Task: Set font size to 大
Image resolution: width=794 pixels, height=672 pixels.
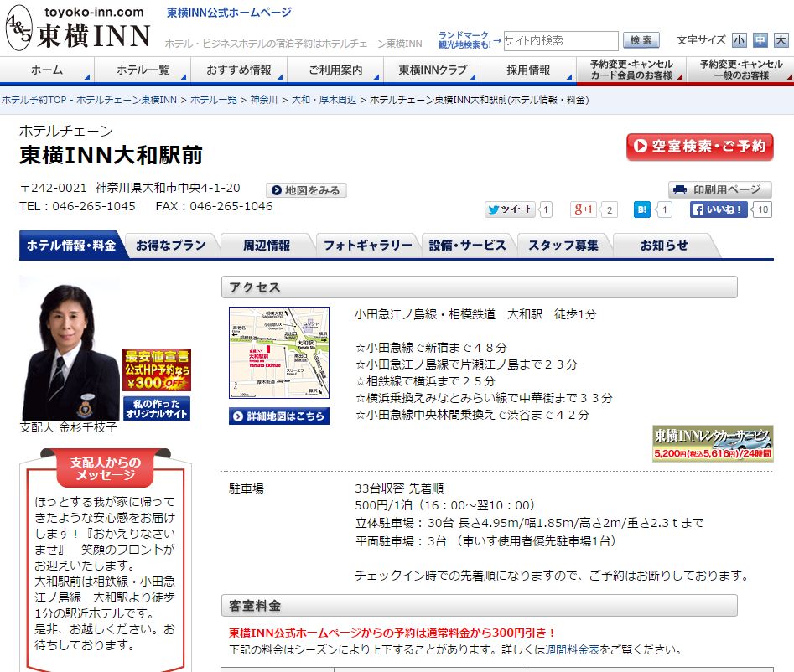Action: pos(781,40)
